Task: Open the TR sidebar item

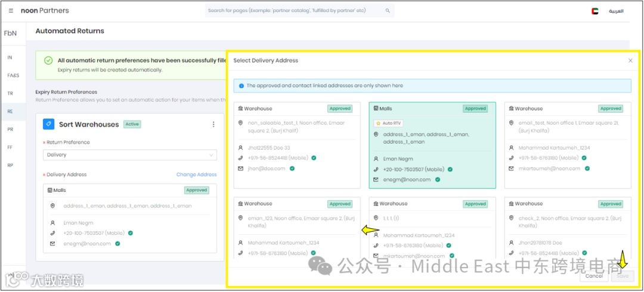Action: click(x=10, y=93)
